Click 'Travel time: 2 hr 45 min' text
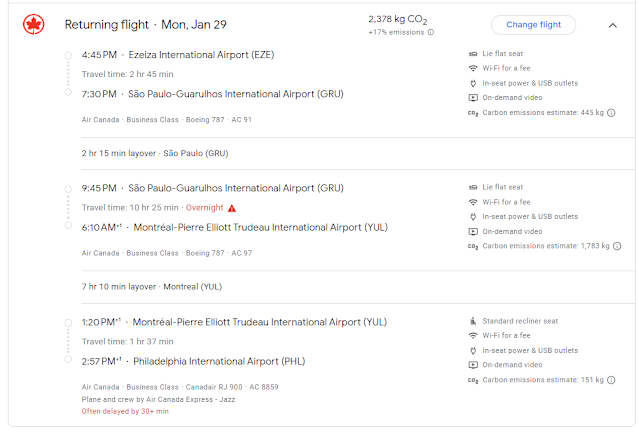The width and height of the screenshot is (639, 432). tap(128, 74)
